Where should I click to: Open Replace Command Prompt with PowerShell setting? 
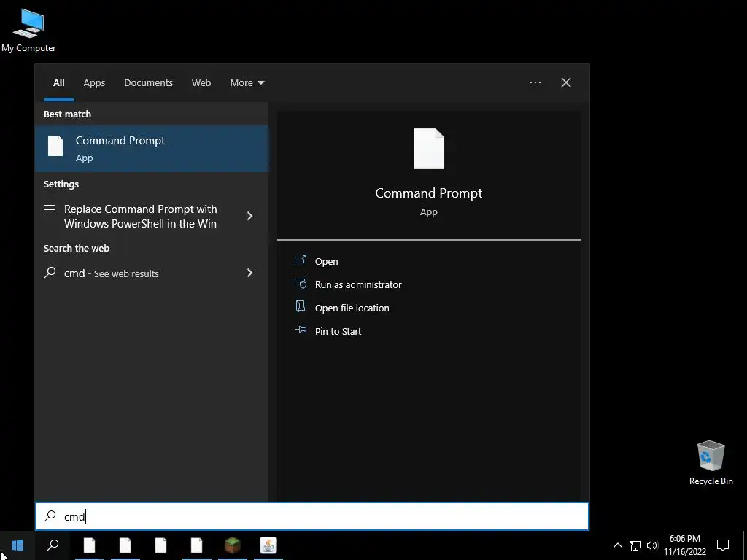tap(140, 216)
